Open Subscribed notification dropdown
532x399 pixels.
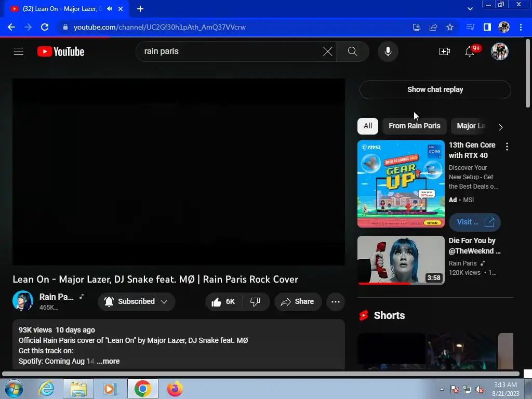[x=137, y=302]
